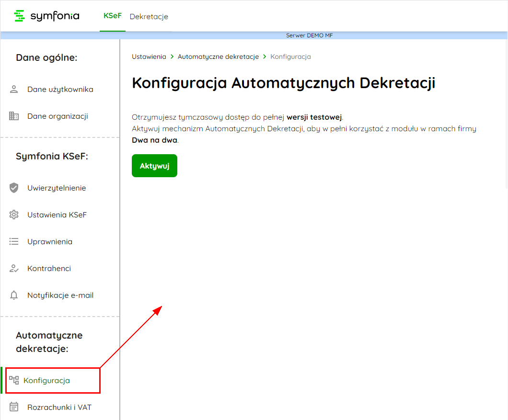This screenshot has width=508, height=420.
Task: Switch to the KSeF tab
Action: tap(113, 16)
